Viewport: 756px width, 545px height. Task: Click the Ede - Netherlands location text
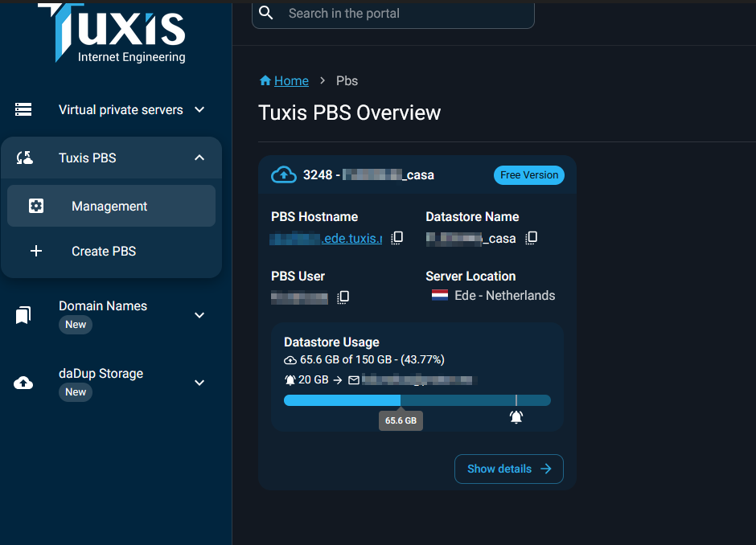click(x=505, y=295)
